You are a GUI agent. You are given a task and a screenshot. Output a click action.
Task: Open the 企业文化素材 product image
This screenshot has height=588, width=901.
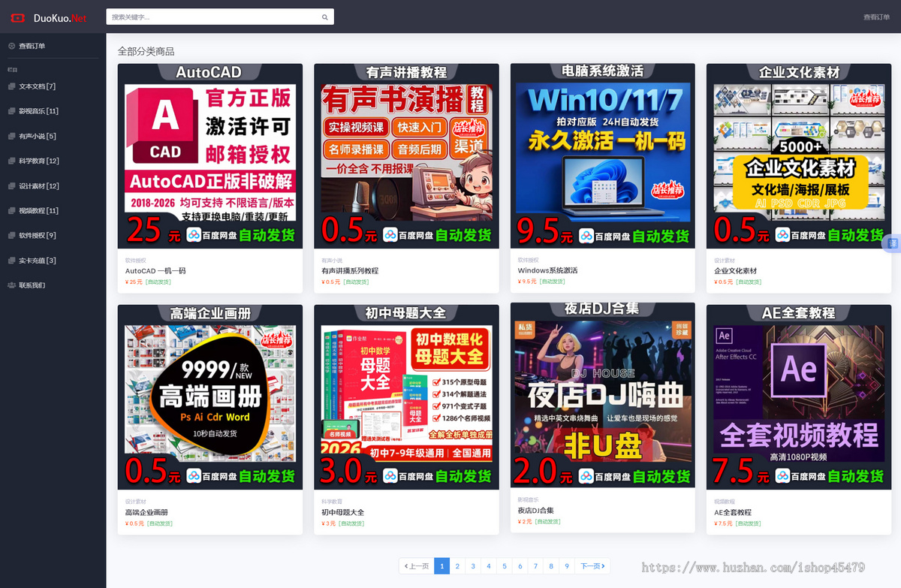click(x=799, y=155)
